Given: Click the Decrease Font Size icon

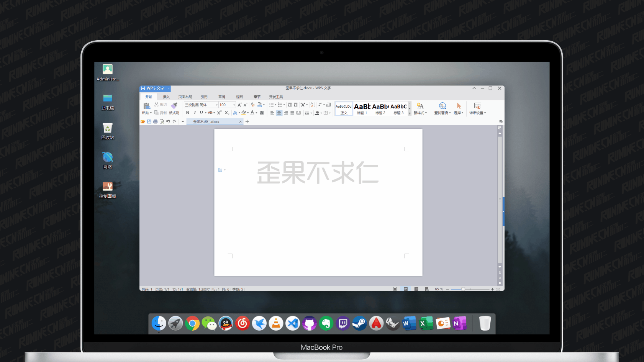Looking at the screenshot, I should [x=245, y=105].
